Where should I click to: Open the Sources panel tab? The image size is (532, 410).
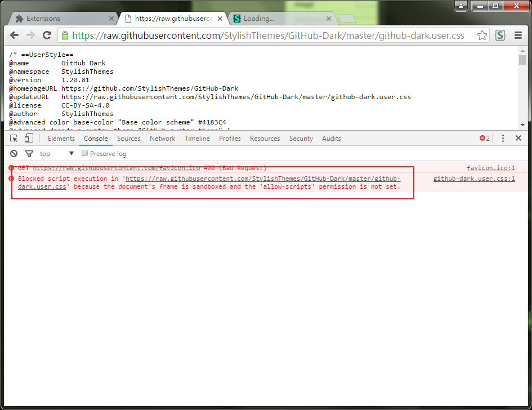click(x=128, y=139)
